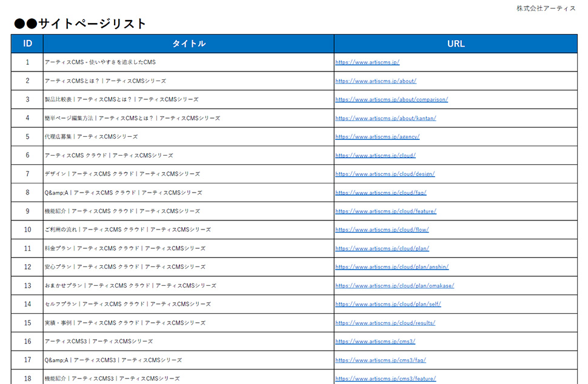588x384 pixels.
Task: Open the artiscms.jp/about/ link
Action: click(x=376, y=81)
